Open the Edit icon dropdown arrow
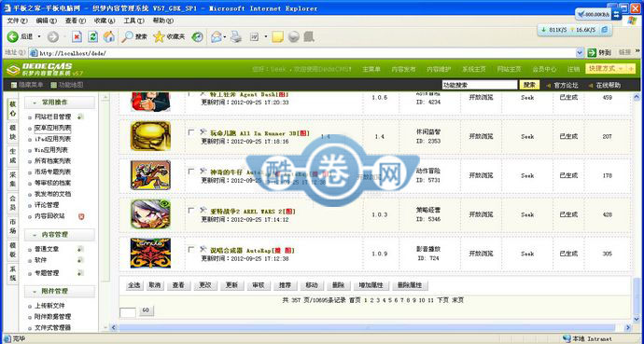Image resolution: width=644 pixels, height=344 pixels. click(266, 37)
